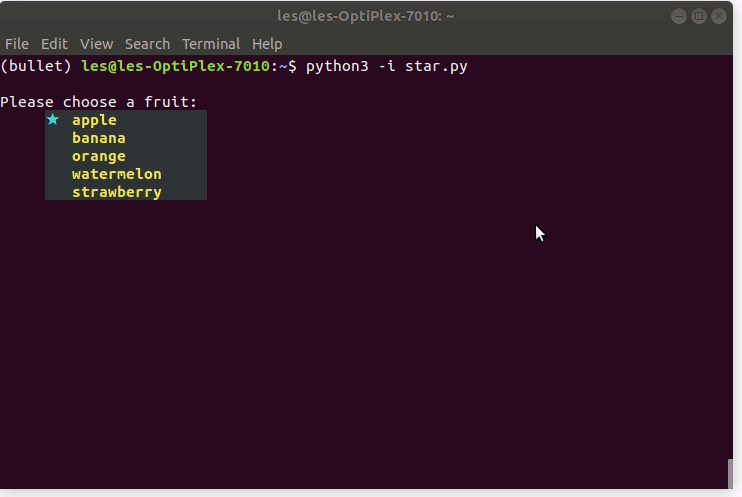
Task: Maximize the terminal window
Action: pos(700,16)
